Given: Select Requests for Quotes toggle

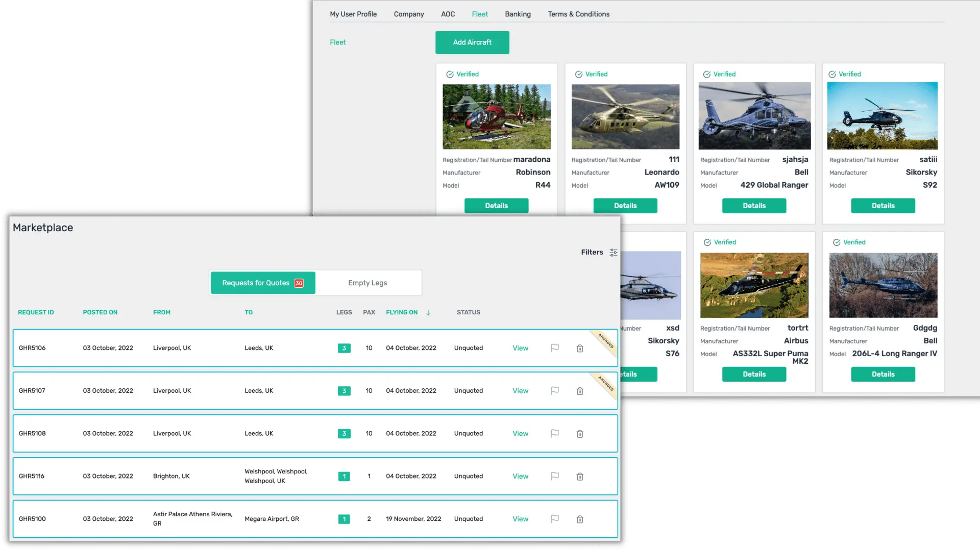Looking at the screenshot, I should tap(263, 283).
